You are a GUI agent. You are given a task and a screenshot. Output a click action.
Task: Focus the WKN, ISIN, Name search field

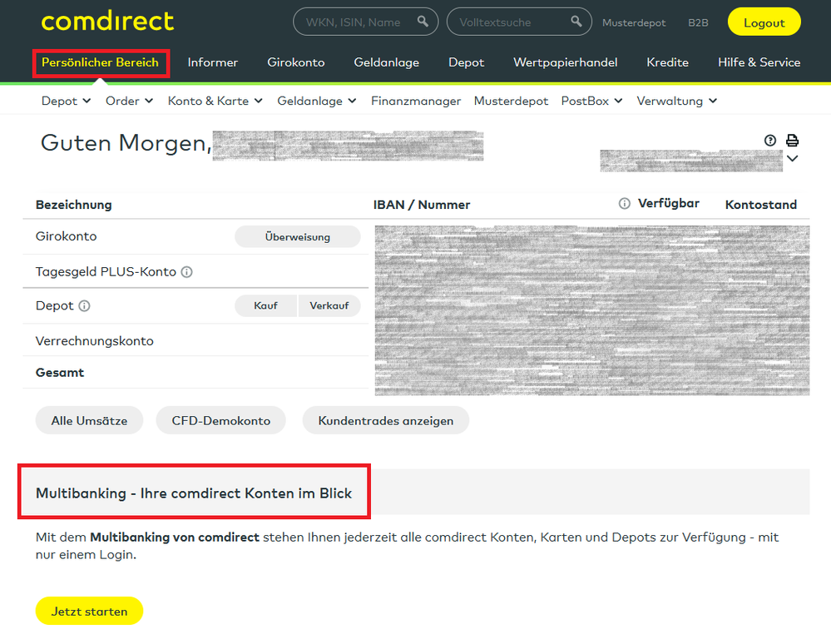tap(353, 22)
